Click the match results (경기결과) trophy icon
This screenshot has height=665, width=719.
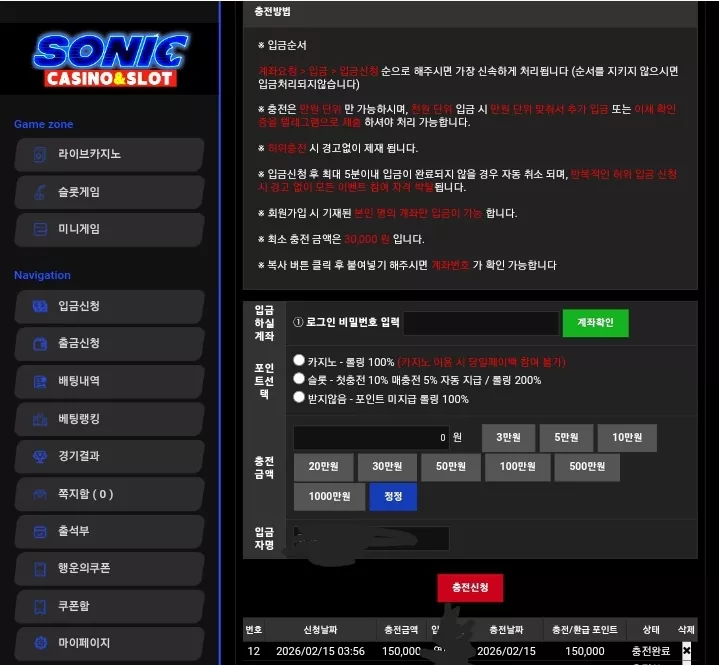[x=40, y=456]
